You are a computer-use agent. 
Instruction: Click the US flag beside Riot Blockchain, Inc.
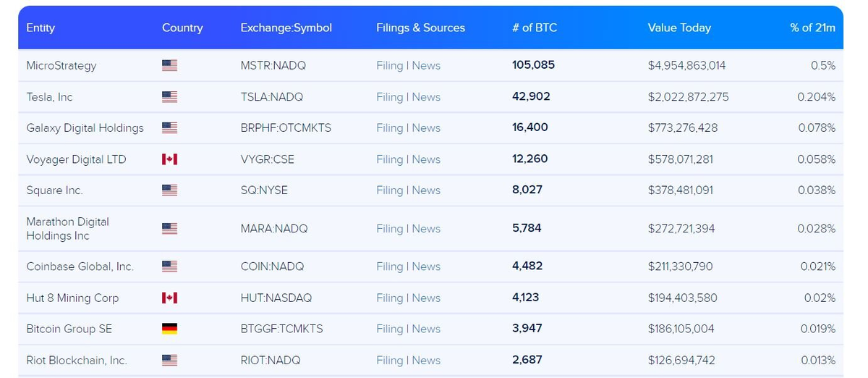[169, 360]
